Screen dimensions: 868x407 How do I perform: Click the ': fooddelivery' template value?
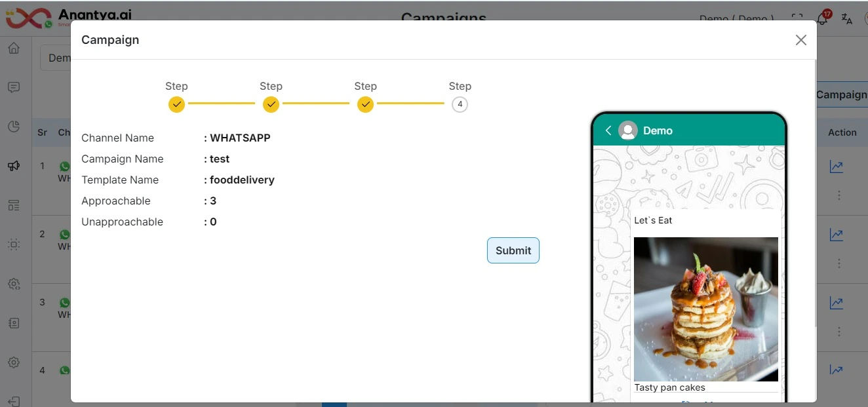pyautogui.click(x=239, y=180)
